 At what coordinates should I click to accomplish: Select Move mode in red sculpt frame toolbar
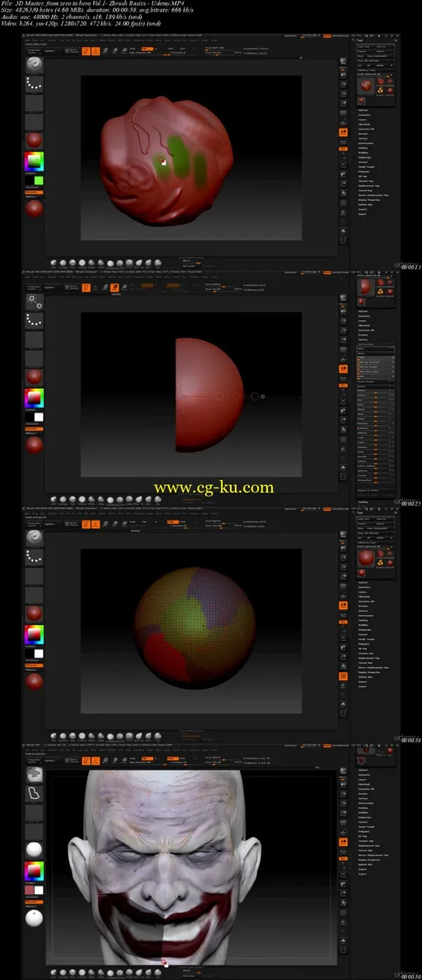pyautogui.click(x=105, y=51)
